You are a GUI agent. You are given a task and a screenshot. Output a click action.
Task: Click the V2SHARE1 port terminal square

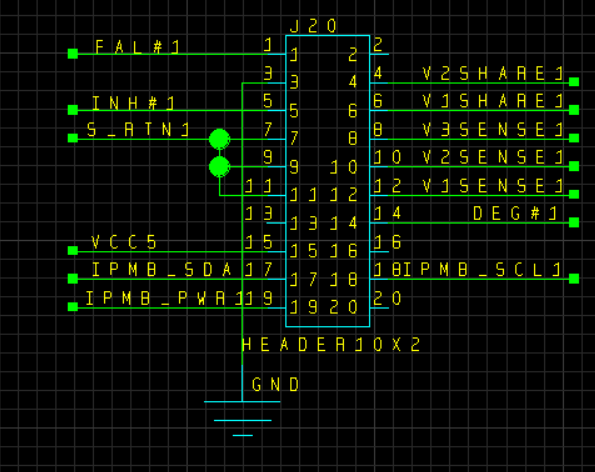[574, 82]
